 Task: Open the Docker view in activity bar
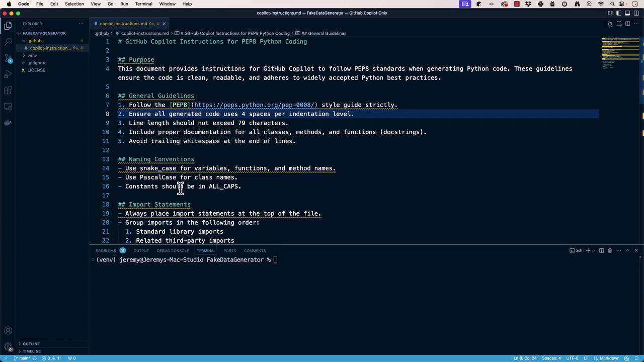point(8,123)
